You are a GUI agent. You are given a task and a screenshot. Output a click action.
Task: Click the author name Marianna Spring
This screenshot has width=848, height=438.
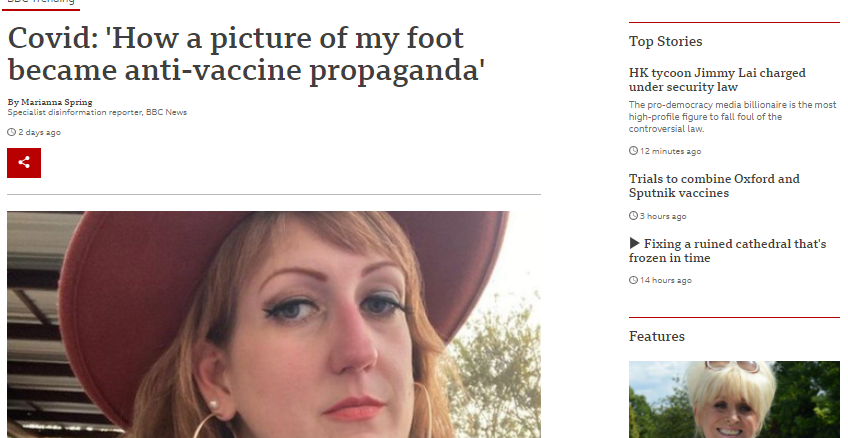(x=57, y=102)
